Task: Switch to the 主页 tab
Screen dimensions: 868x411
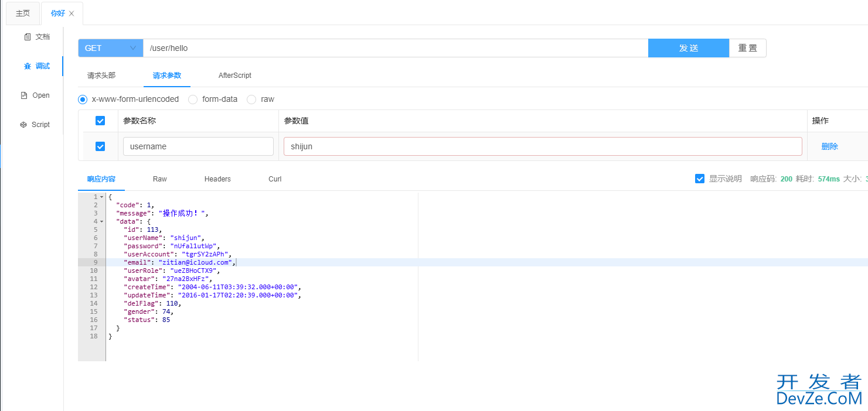Action: [23, 13]
